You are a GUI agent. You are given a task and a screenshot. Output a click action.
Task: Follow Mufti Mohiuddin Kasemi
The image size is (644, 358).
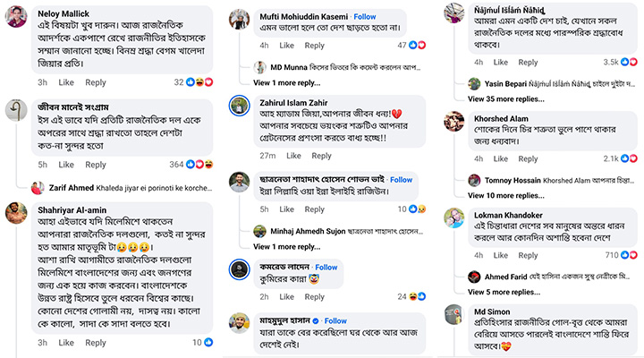[364, 17]
